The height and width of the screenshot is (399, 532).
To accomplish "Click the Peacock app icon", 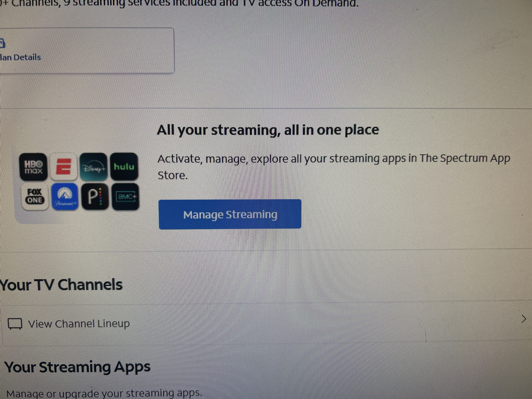I will [95, 196].
